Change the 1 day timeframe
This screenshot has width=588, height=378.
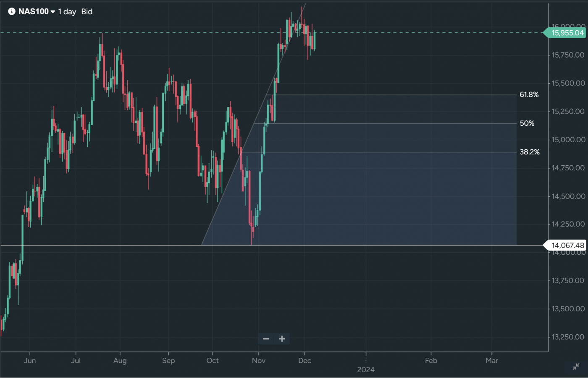(x=67, y=12)
